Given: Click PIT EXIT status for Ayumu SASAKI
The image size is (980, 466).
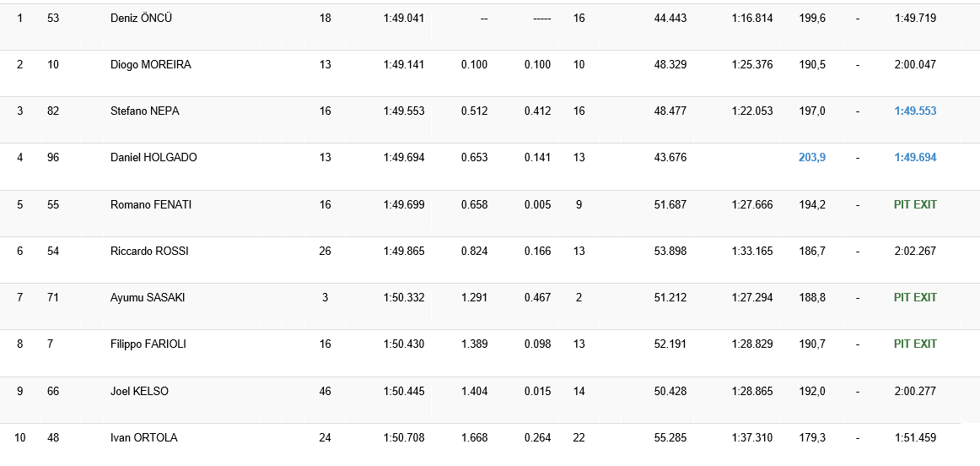Looking at the screenshot, I should 915,297.
